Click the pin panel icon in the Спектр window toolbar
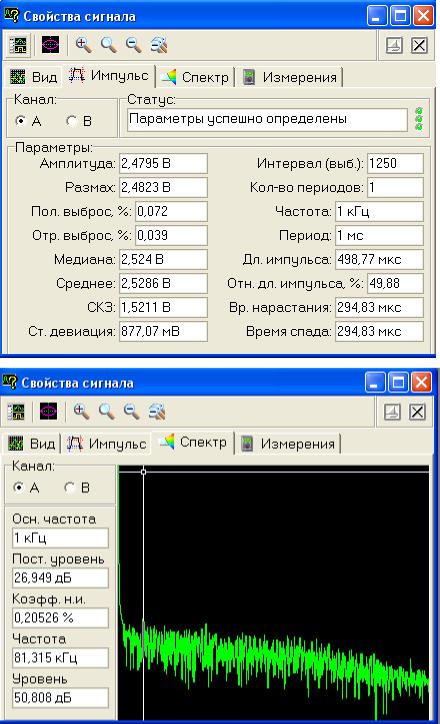440x724 pixels. [392, 412]
